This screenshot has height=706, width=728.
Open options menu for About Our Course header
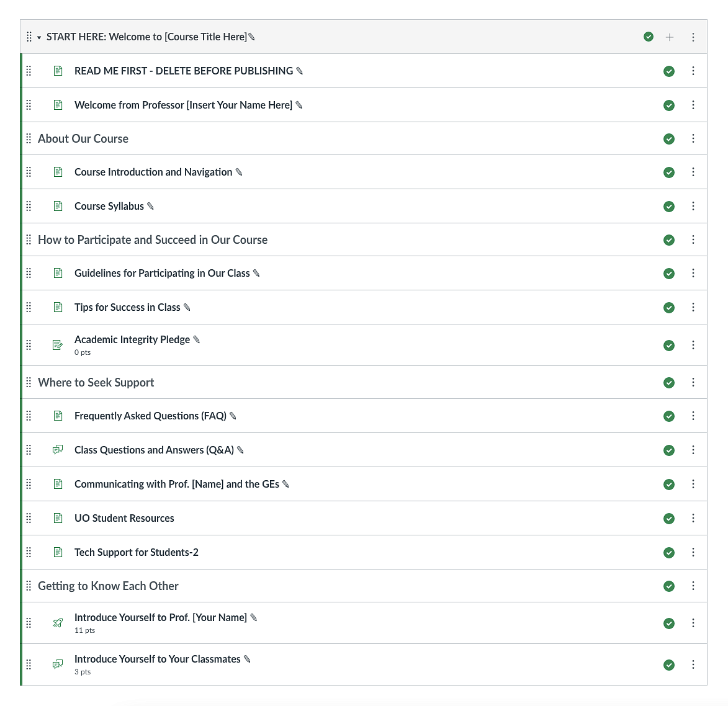(x=693, y=138)
